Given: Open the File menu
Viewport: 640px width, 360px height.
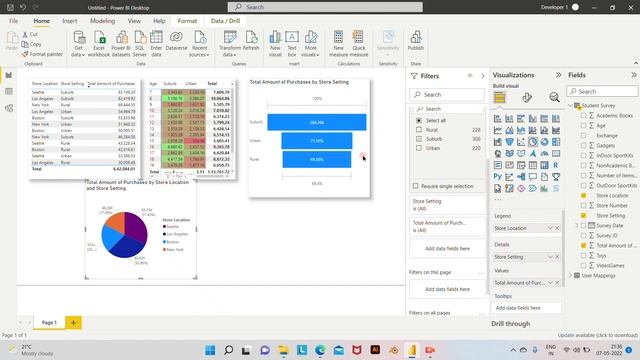Looking at the screenshot, I should click(13, 21).
